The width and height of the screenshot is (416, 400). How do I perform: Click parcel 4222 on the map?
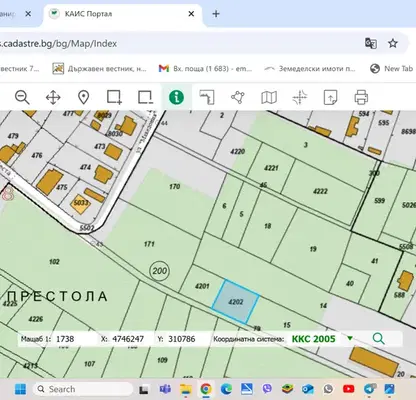320,191
